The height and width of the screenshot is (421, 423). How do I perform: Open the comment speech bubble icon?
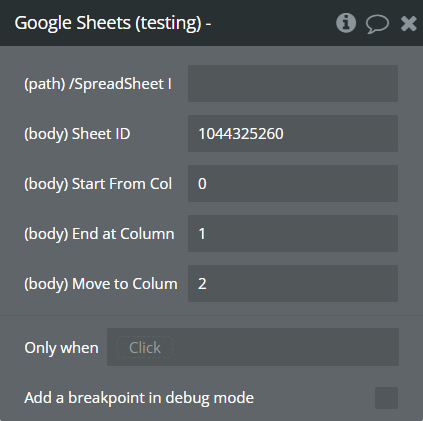[377, 24]
